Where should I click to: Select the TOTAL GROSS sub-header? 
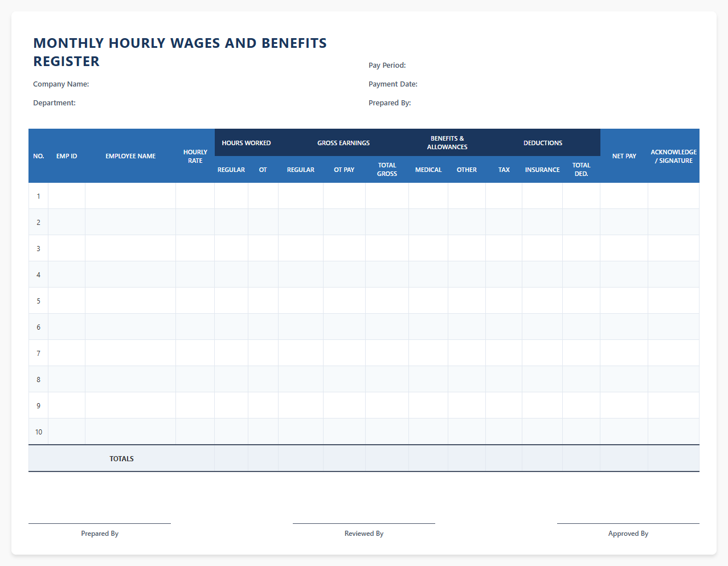click(387, 170)
